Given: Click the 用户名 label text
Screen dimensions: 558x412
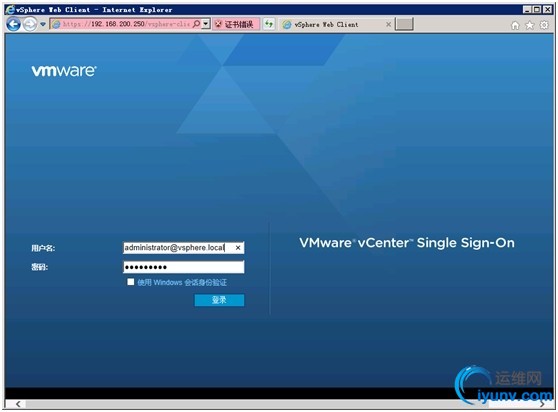Looking at the screenshot, I should click(43, 248).
